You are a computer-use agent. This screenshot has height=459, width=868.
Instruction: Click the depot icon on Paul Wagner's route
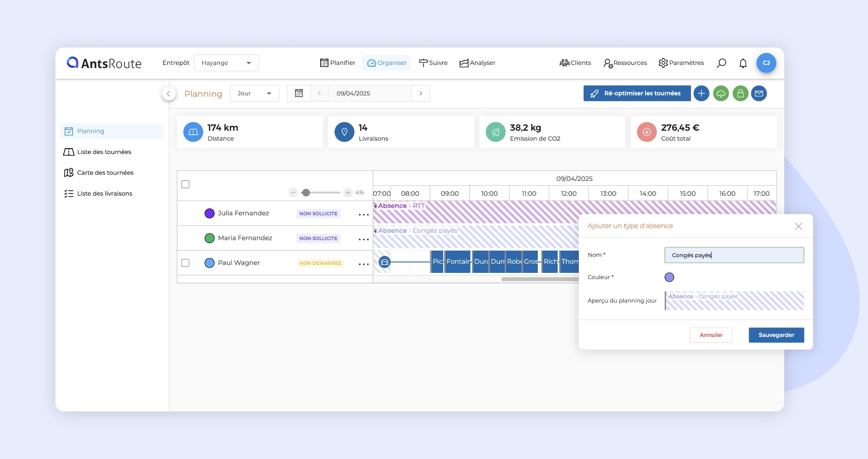[x=384, y=262]
